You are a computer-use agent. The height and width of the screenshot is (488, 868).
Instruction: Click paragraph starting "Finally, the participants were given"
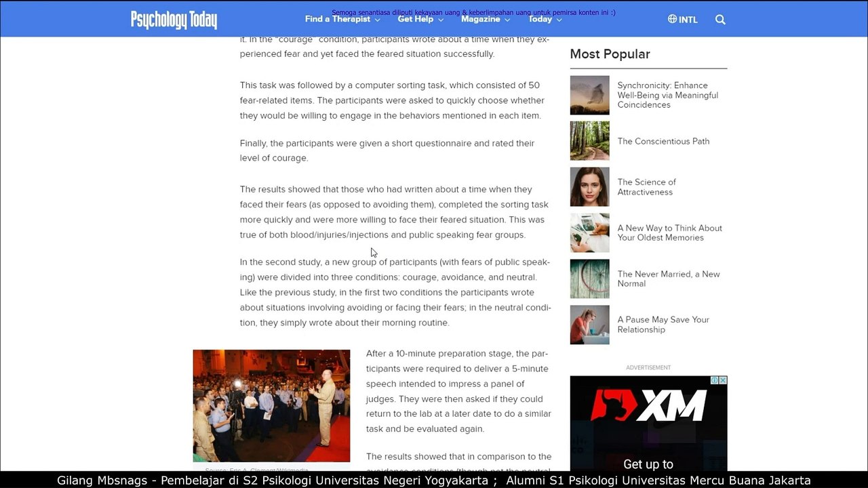387,150
